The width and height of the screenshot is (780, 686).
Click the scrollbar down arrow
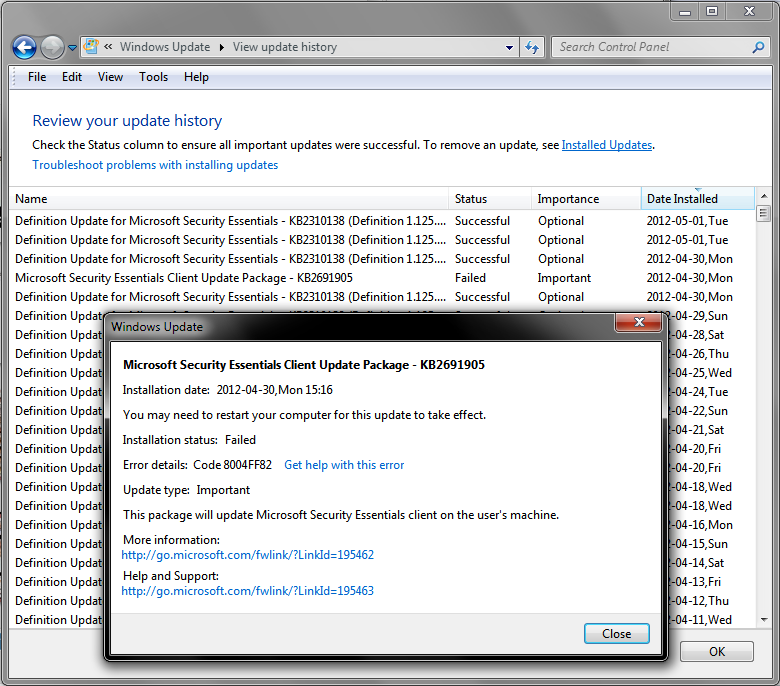763,619
